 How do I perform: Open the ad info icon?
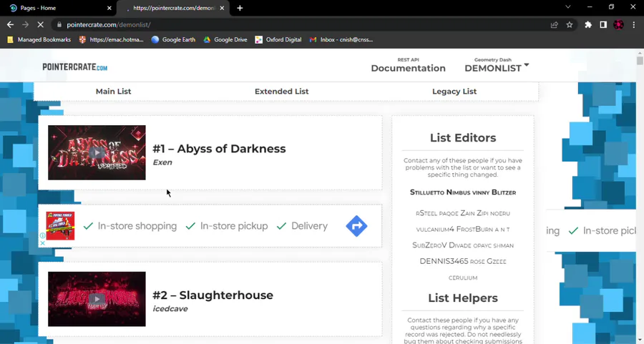[x=42, y=235]
